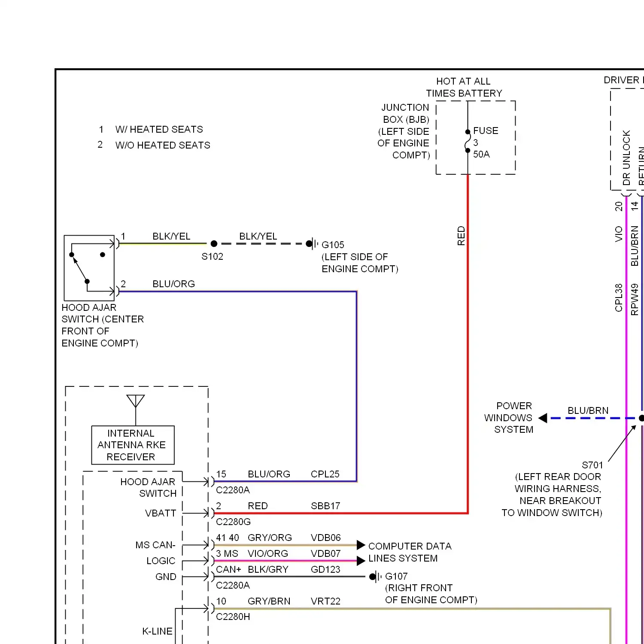Click the arrowhead ending the VIO/ORG VDB07 wire
Screen dimensions: 644x644
(x=361, y=561)
